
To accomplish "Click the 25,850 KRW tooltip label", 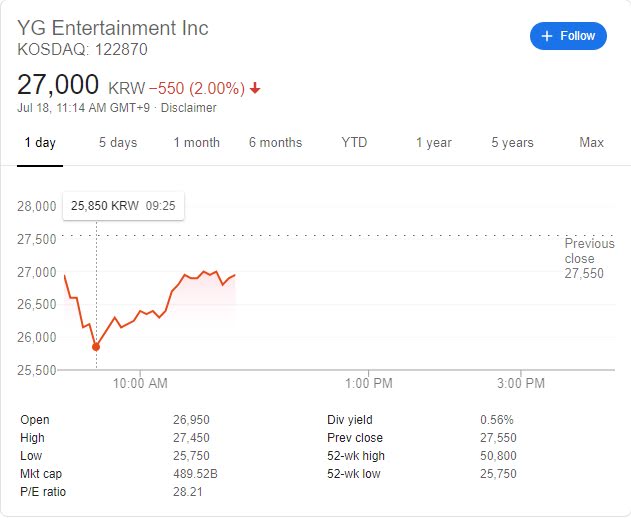I will (x=104, y=206).
